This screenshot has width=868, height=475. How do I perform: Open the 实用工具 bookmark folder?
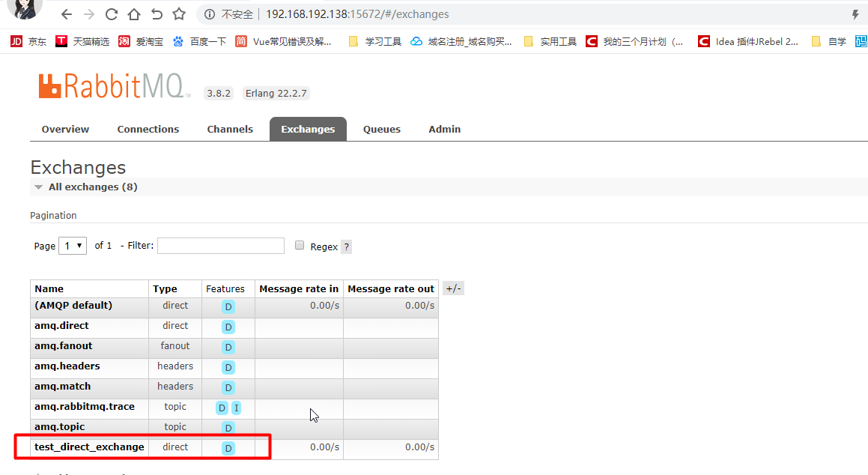pos(550,41)
